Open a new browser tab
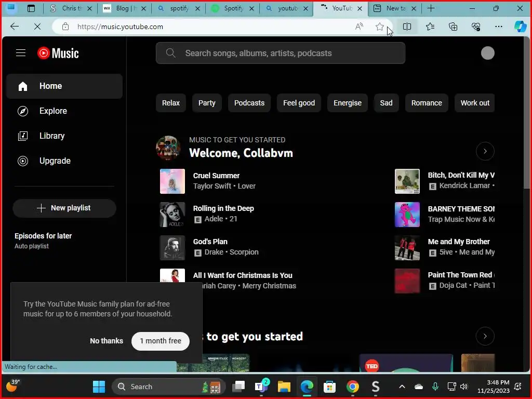 click(431, 8)
